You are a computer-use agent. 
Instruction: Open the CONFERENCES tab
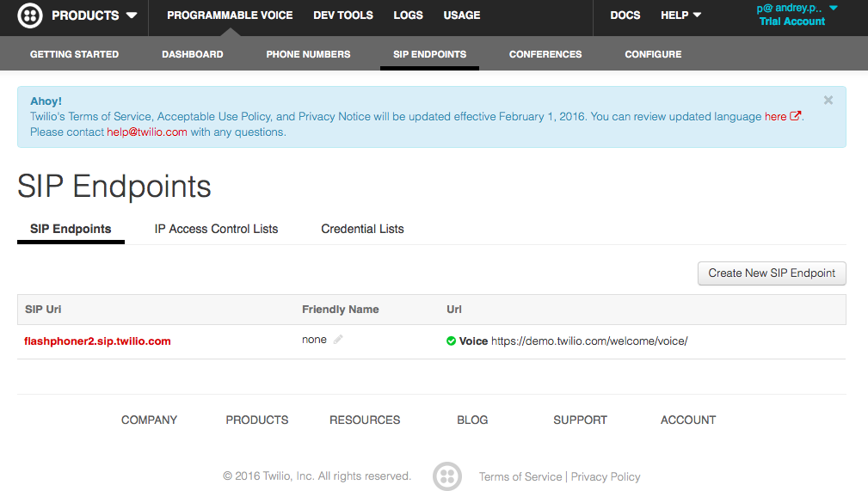coord(545,54)
